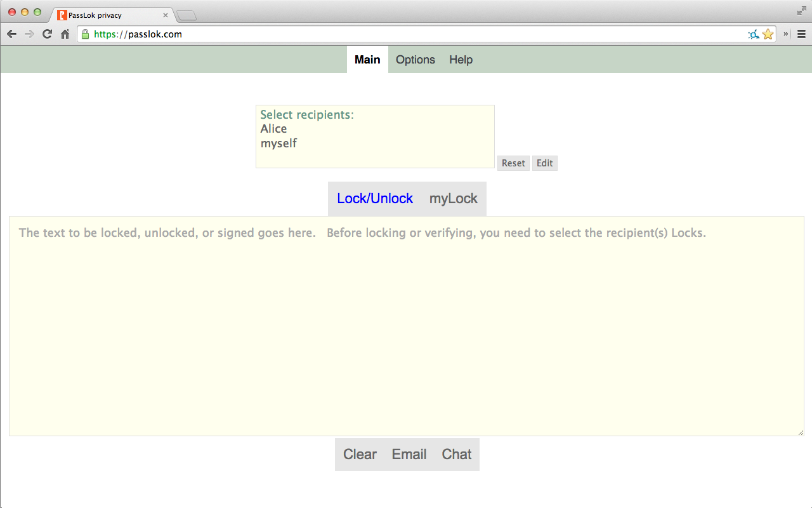812x508 pixels.
Task: Reload the page with the refresh icon
Action: [47, 34]
